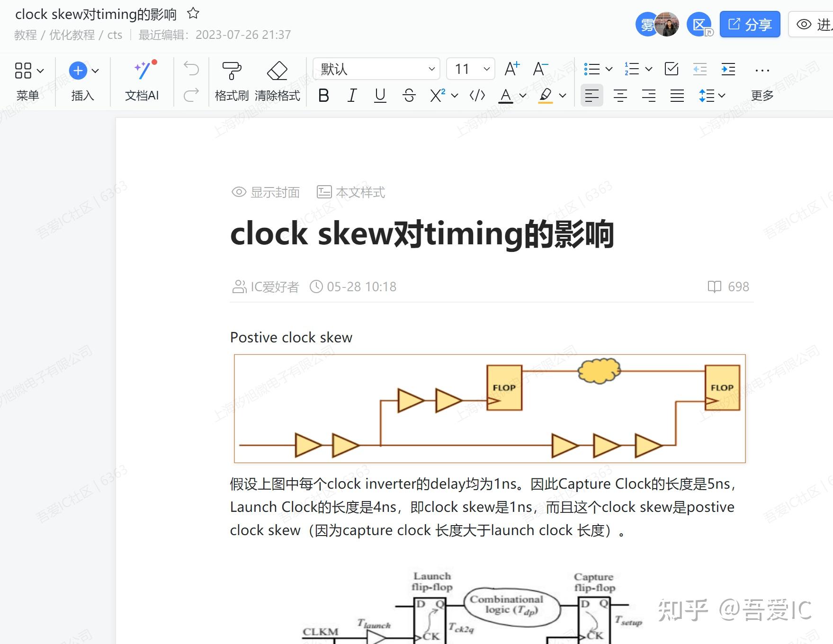Screen dimensions: 833x644
Task: Insert a code block via the </> icon
Action: (476, 96)
